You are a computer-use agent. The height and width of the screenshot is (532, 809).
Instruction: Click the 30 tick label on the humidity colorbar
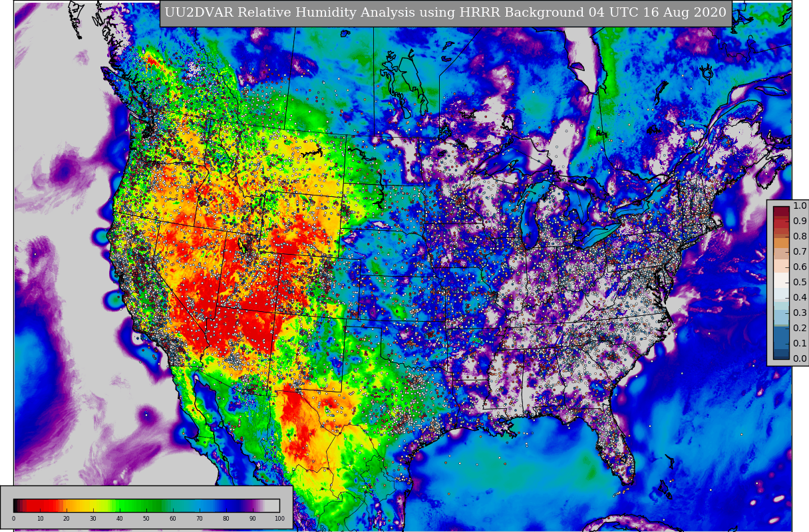point(93,519)
